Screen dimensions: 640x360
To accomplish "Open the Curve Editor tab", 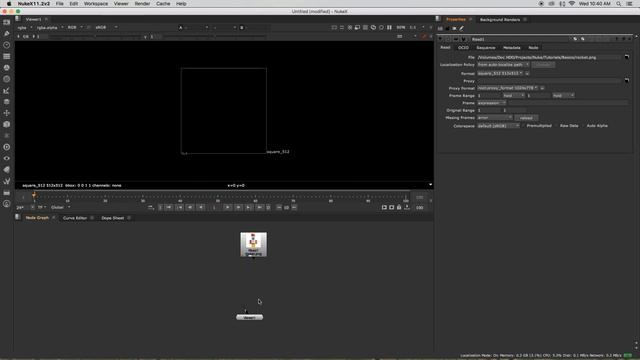I will [75, 218].
